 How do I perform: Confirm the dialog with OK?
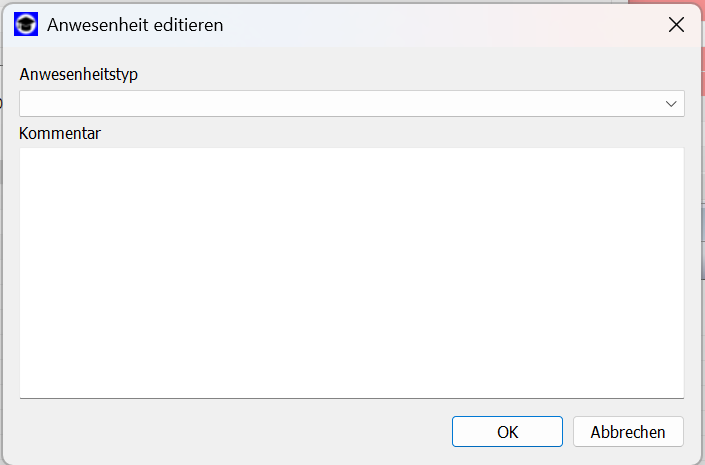tap(507, 432)
